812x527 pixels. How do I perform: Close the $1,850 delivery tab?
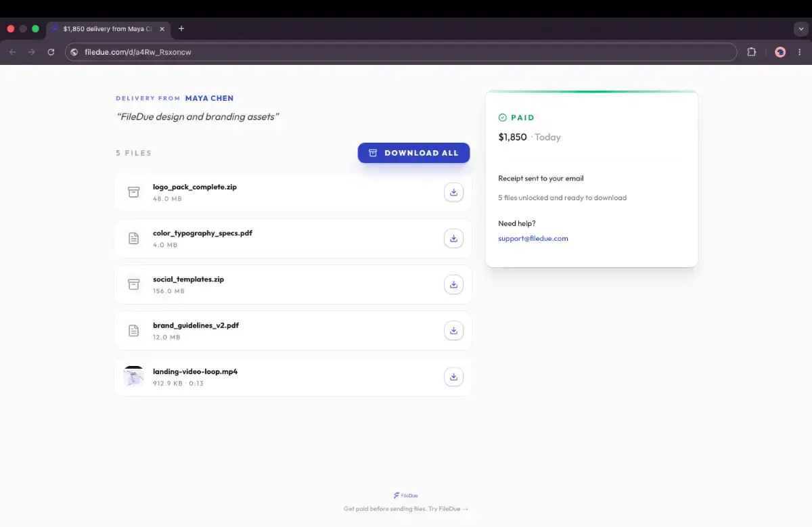click(162, 29)
